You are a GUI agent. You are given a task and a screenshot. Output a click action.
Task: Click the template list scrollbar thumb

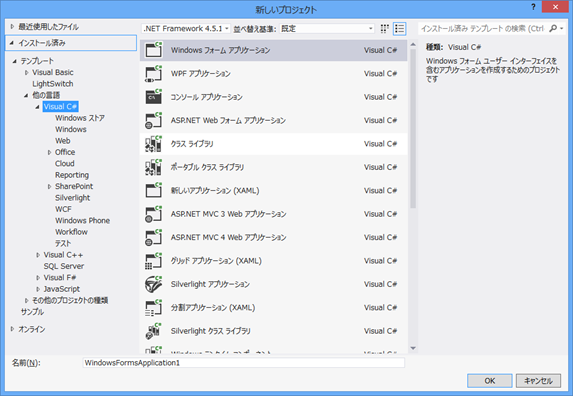[x=413, y=129]
